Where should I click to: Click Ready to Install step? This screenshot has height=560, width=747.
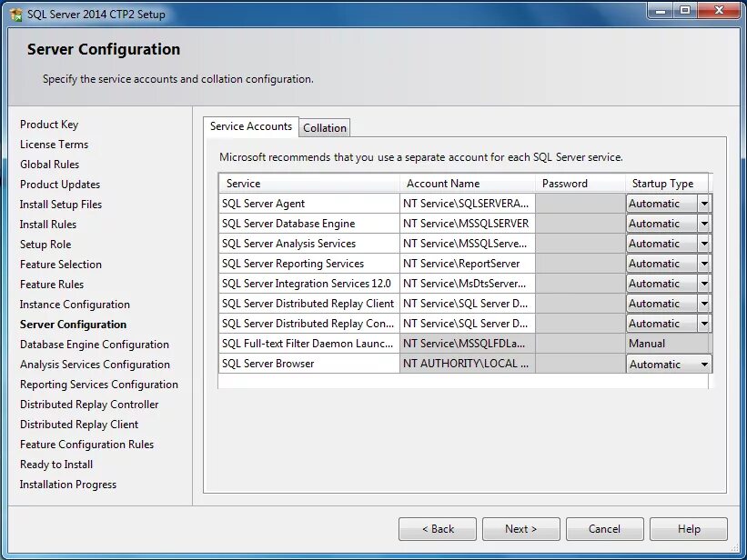[56, 465]
